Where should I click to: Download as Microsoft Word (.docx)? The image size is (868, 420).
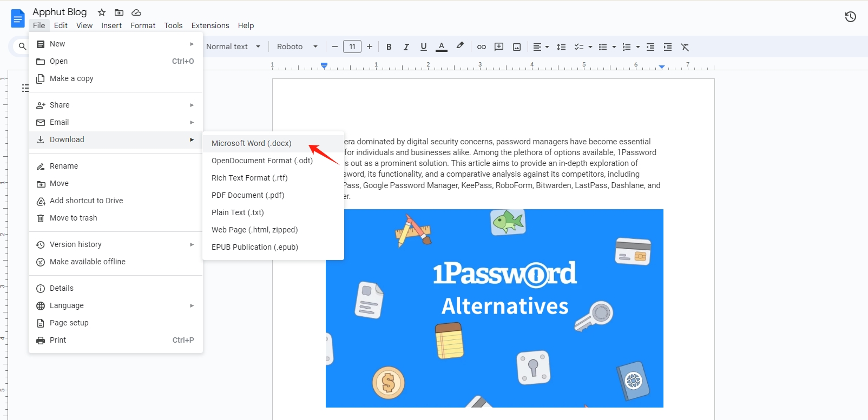coord(273,143)
